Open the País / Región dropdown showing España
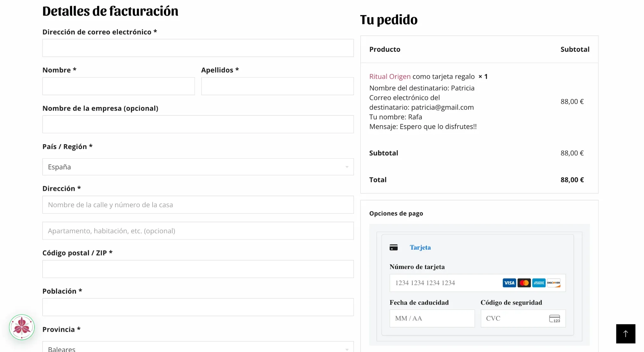Image resolution: width=644 pixels, height=352 pixels. pyautogui.click(x=198, y=167)
